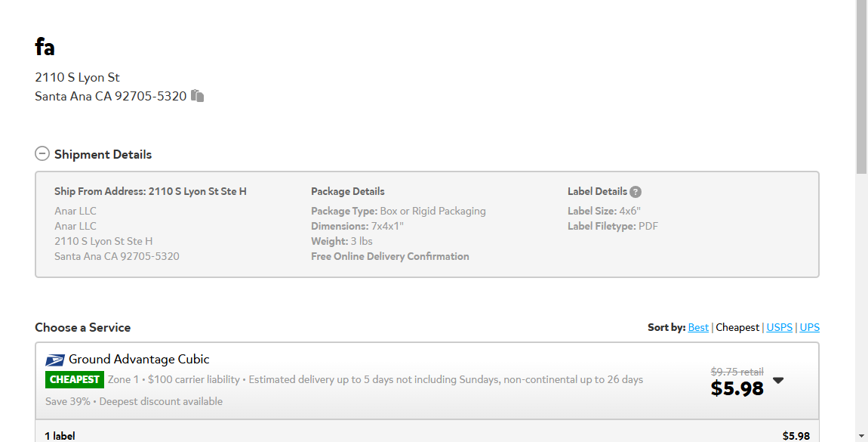Collapse Shipment Details with the minus icon

[42, 153]
